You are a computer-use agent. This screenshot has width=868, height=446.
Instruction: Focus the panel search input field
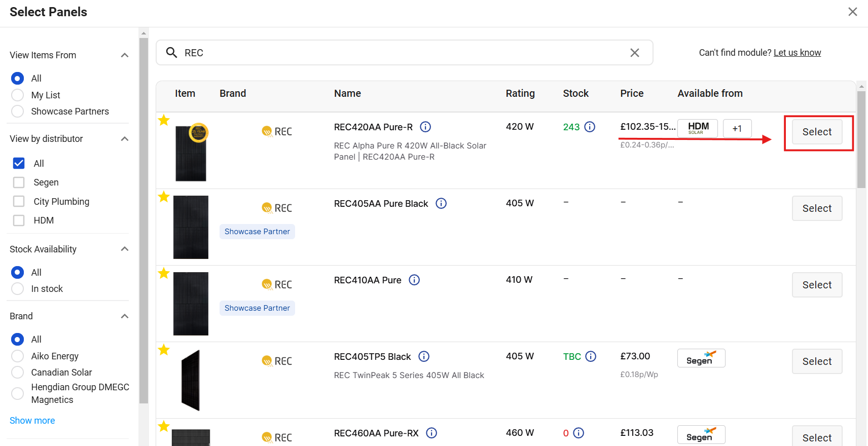404,53
